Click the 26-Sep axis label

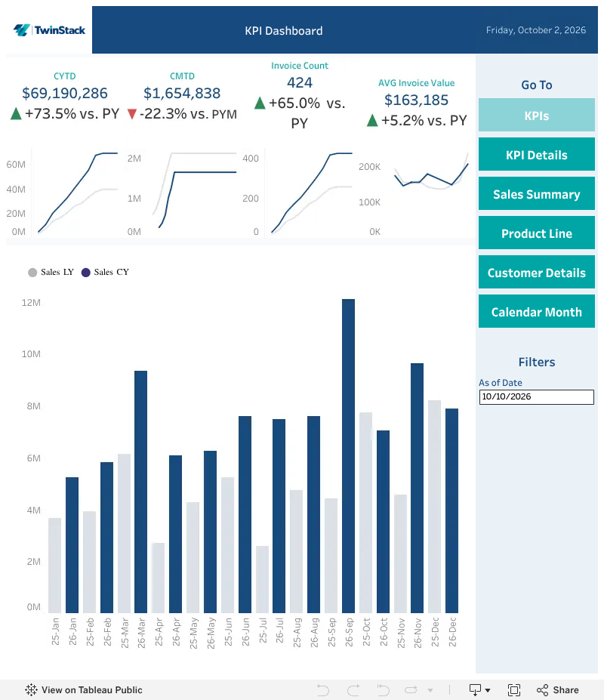349,632
